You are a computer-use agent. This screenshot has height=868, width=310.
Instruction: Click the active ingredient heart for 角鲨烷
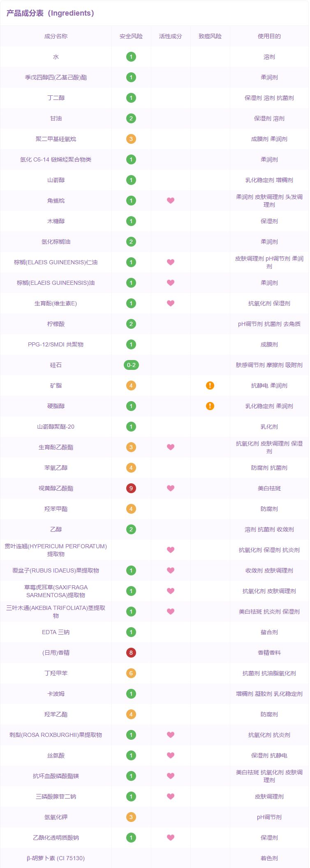click(171, 201)
